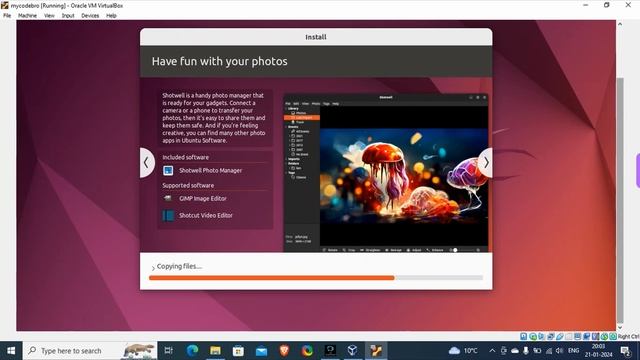Open the weather widget showing 10°C
This screenshot has width=640, height=360.
[463, 351]
